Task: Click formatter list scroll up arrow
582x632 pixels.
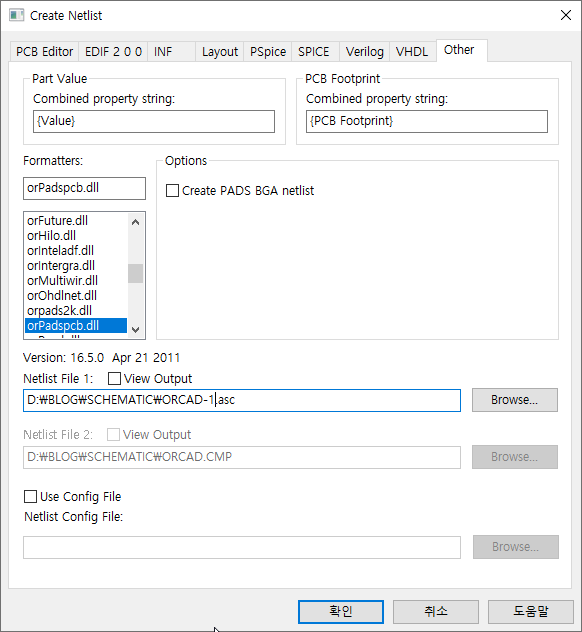Action: (x=135, y=222)
